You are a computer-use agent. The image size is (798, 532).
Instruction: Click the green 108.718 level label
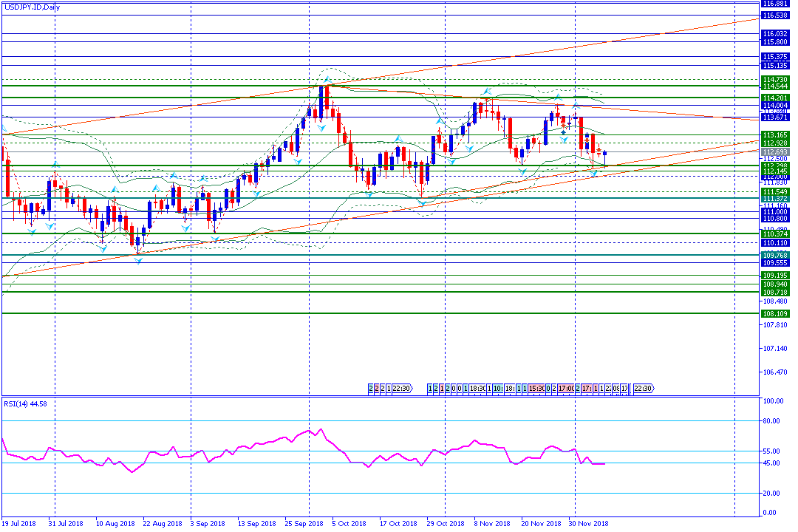click(774, 292)
